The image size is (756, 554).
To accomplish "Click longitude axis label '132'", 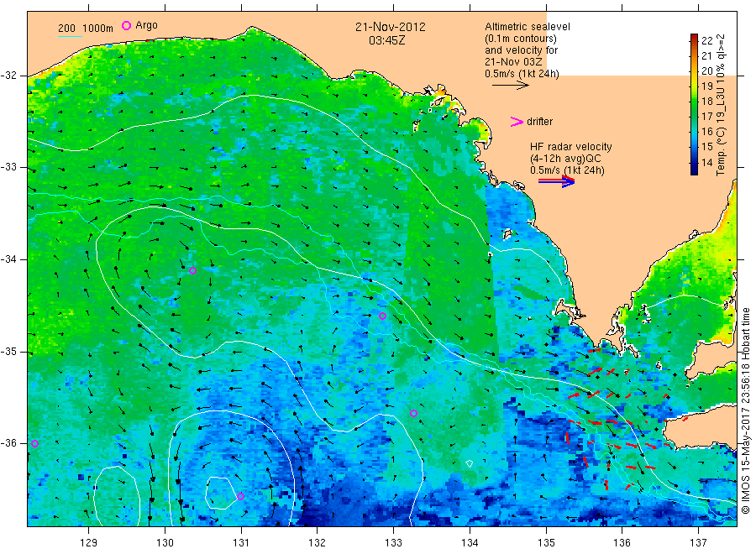I will (318, 543).
